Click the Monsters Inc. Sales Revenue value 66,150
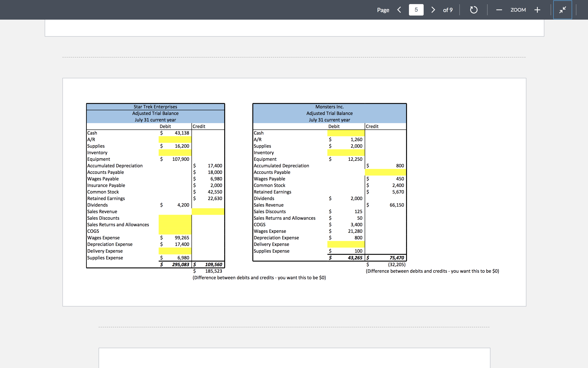 point(397,205)
